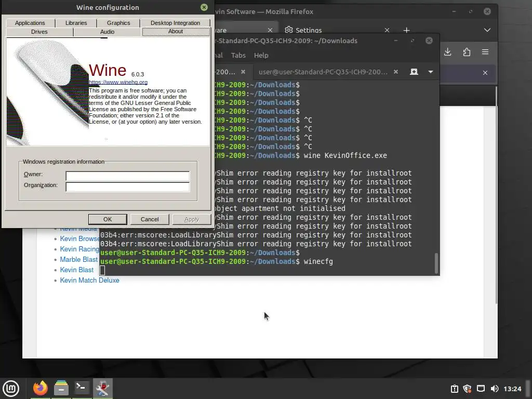Launch Firefox from the taskbar
The image size is (532, 399).
[x=41, y=388]
